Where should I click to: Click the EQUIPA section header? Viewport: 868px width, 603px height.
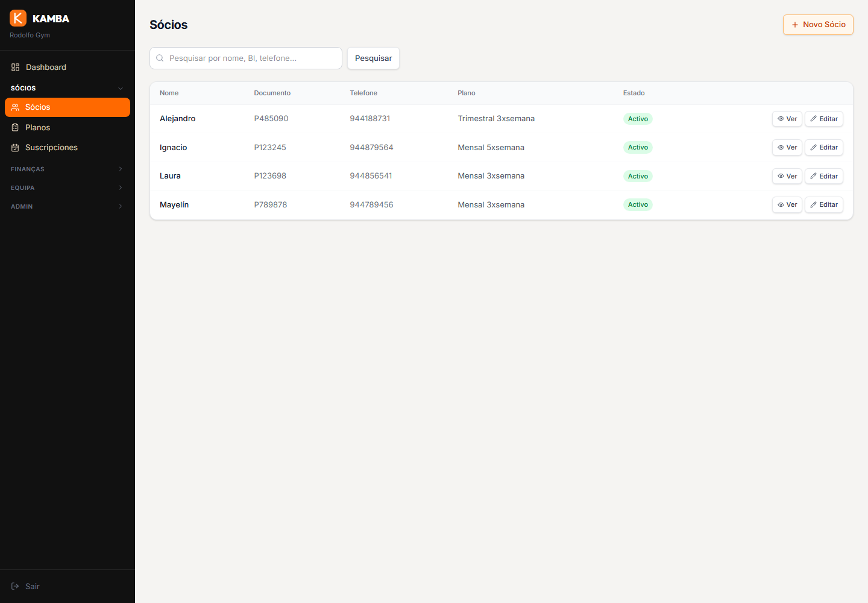coord(68,188)
